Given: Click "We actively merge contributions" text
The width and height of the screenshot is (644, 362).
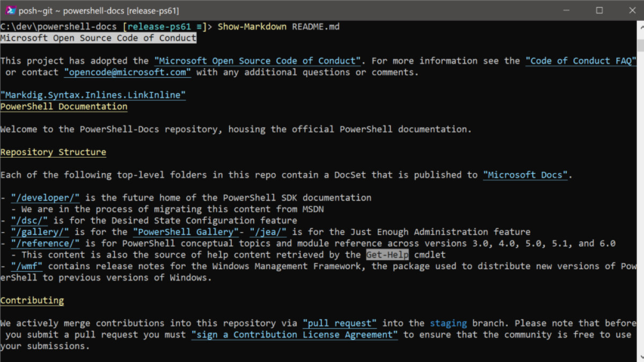Looking at the screenshot, I should tap(82, 323).
